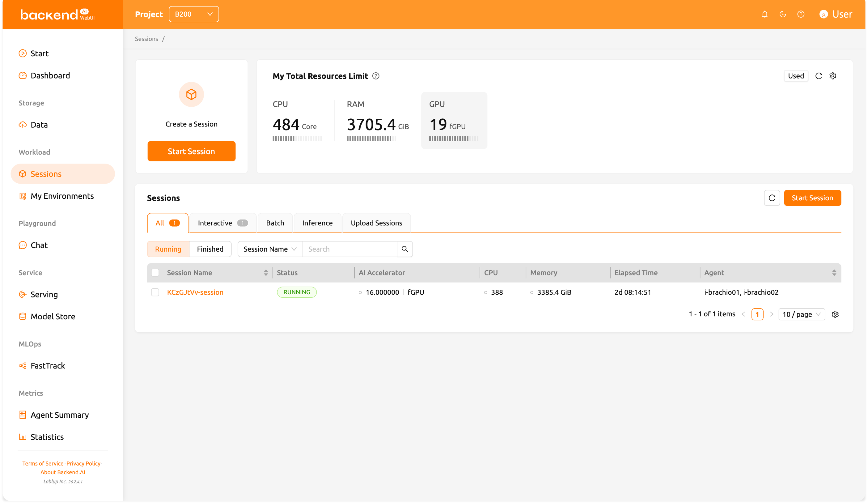
Task: Open table column settings gear icon
Action: coord(835,314)
